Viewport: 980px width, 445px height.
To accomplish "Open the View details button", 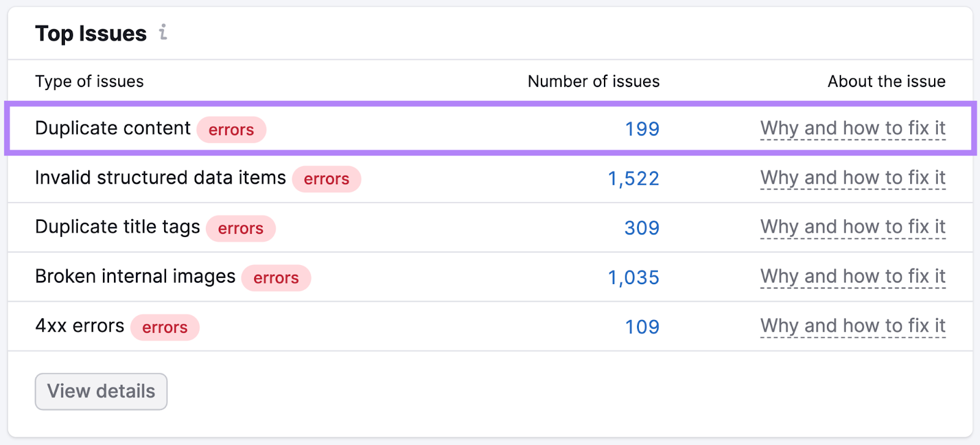I will pos(101,391).
